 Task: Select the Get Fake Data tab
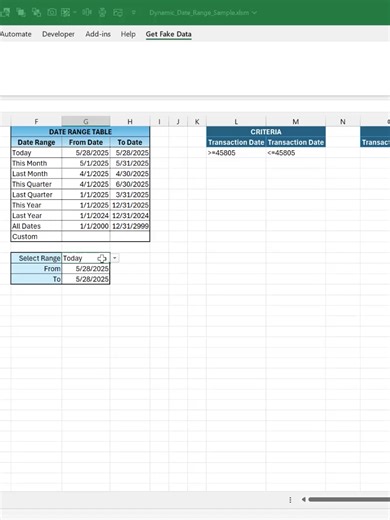(168, 34)
